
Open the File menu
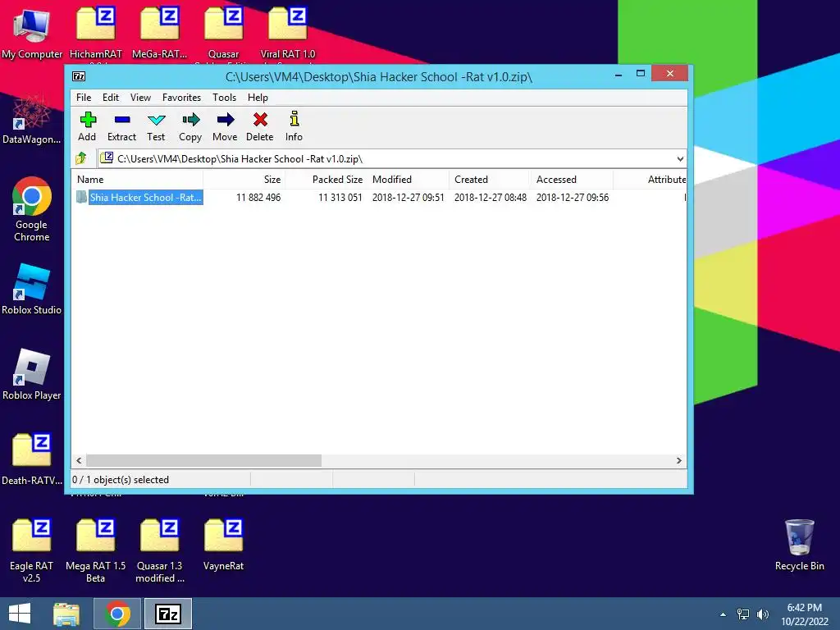[x=84, y=98]
